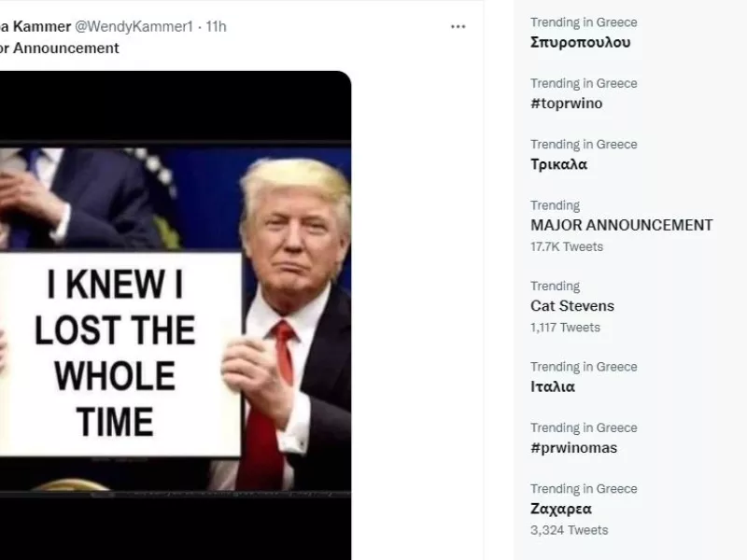Screen dimensions: 747x560
Task: Click the 3,324 Tweets count
Action: (569, 530)
